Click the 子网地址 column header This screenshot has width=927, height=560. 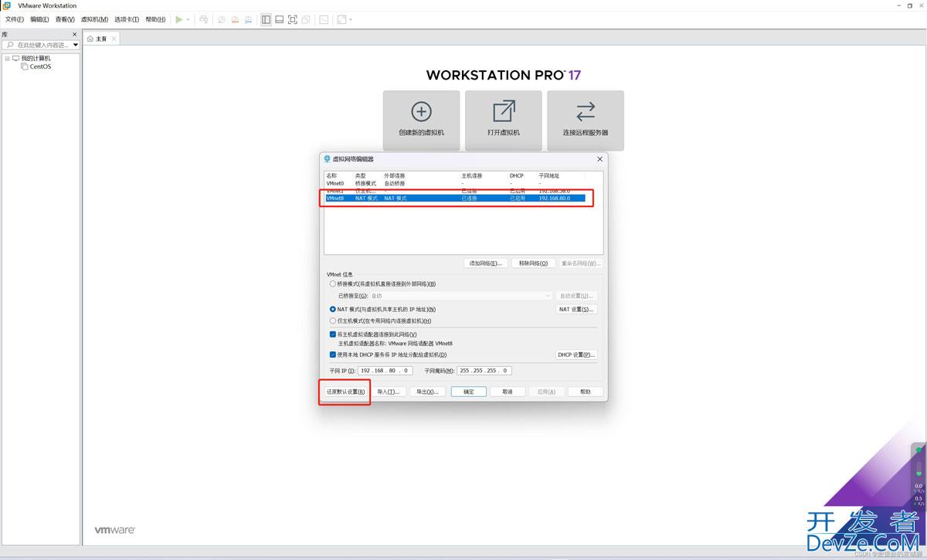click(x=548, y=175)
